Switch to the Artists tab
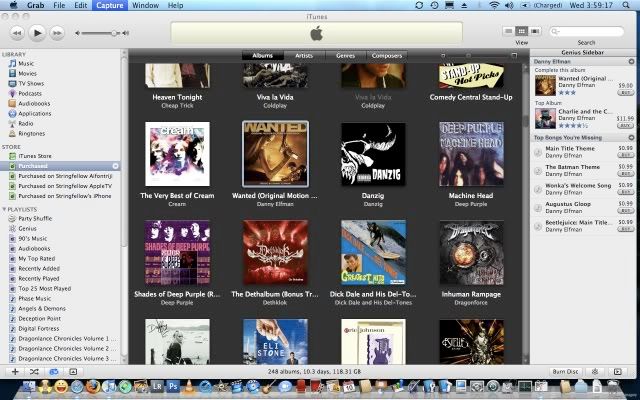 point(304,55)
